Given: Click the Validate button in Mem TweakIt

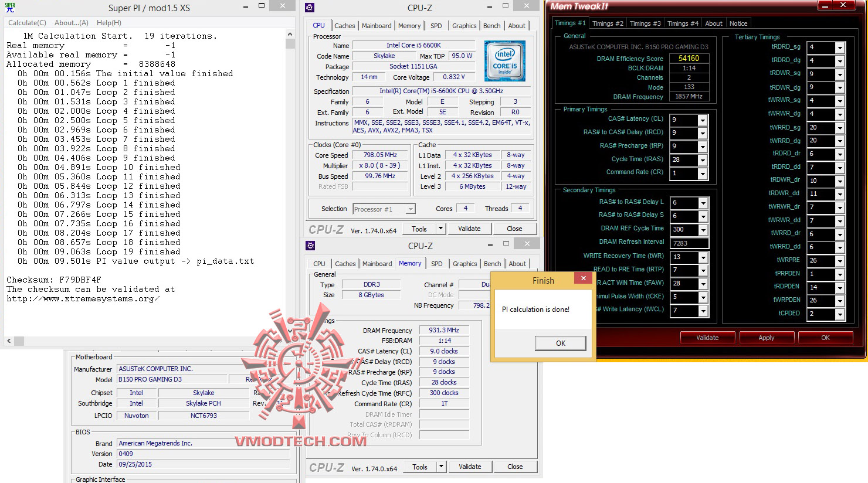Looking at the screenshot, I should tap(707, 338).
